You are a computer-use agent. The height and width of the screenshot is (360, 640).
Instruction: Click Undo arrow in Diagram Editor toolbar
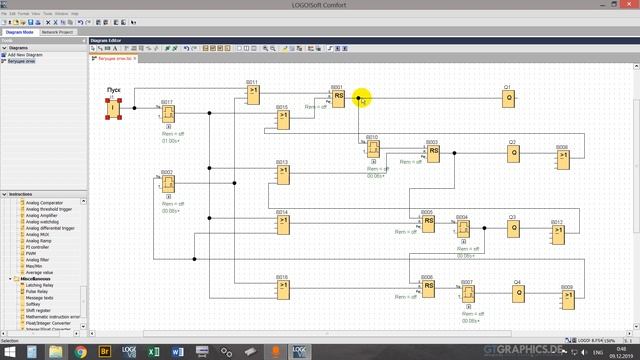tap(187, 49)
